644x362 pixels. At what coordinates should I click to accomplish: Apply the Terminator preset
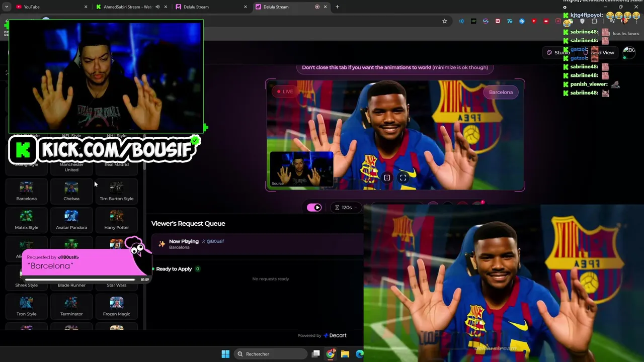tap(71, 307)
